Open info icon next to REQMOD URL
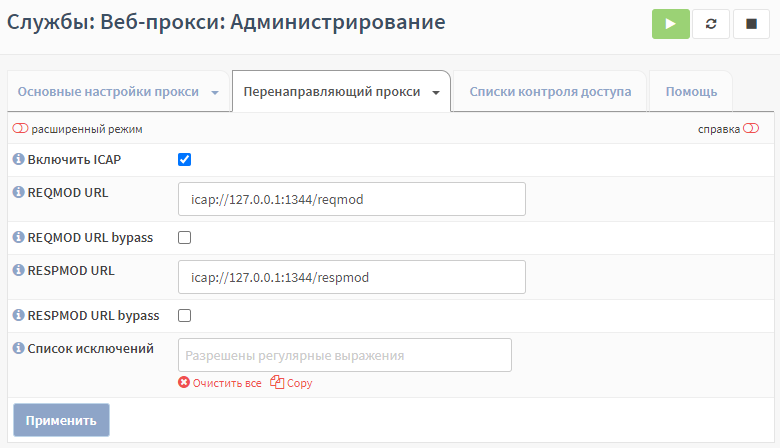The image size is (780, 448). (x=18, y=192)
